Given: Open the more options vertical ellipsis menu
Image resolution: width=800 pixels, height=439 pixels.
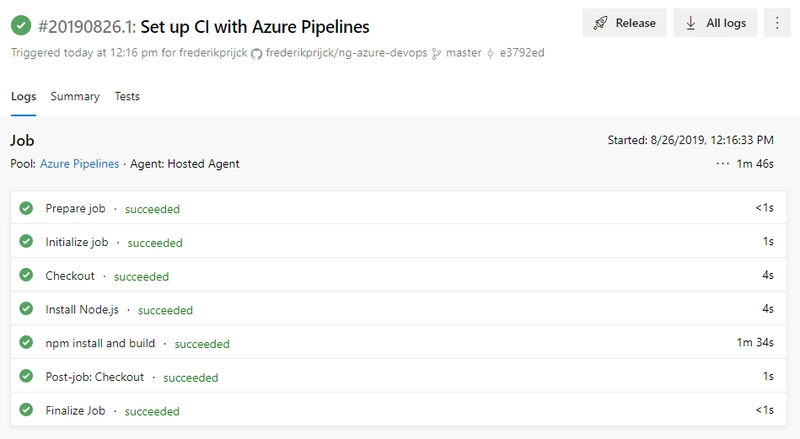Looking at the screenshot, I should coord(777,23).
